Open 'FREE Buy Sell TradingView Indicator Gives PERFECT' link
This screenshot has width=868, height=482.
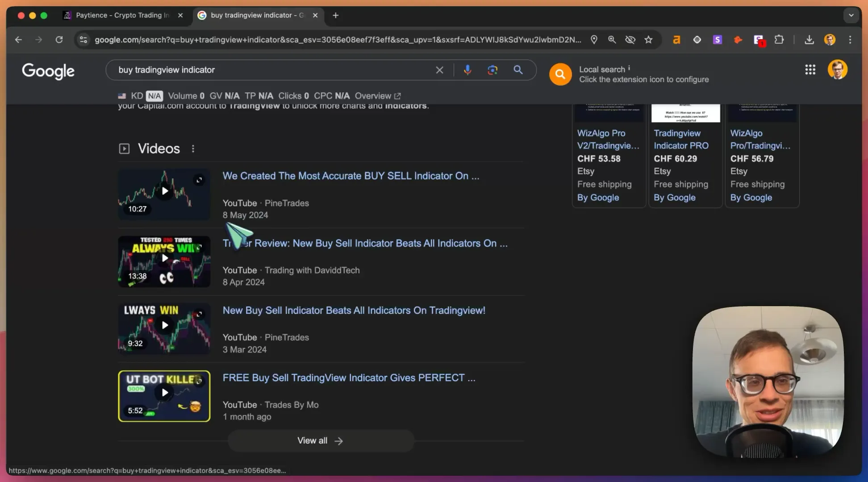(349, 378)
